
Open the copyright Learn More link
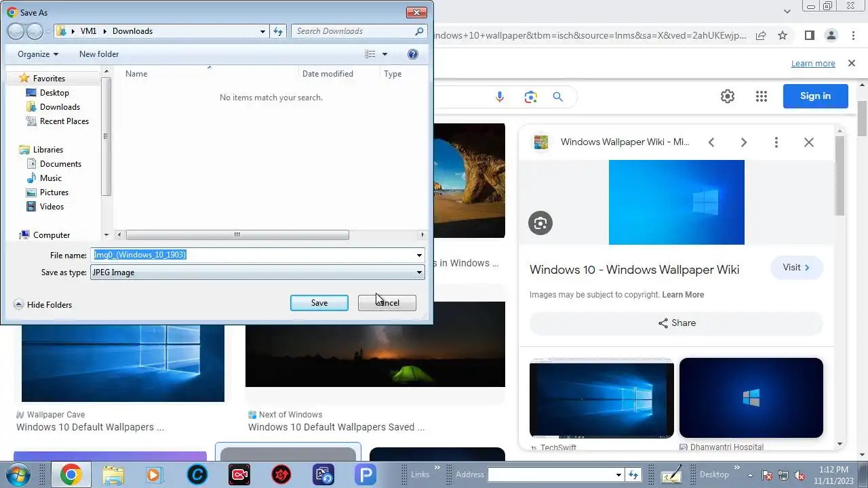coord(683,295)
